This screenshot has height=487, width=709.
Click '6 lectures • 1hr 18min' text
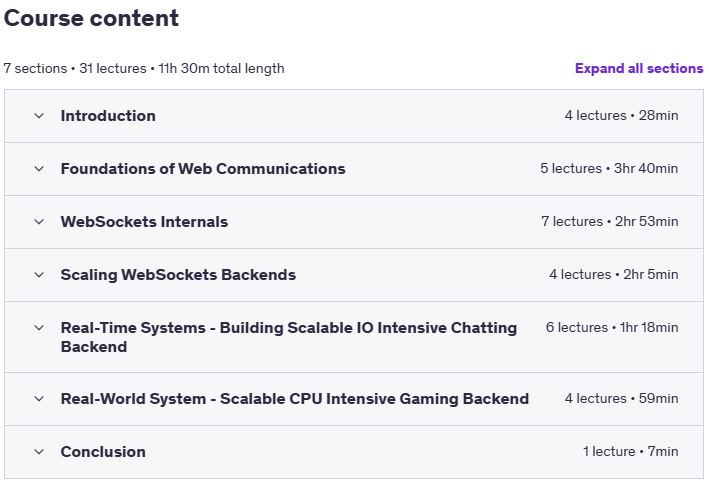click(x=612, y=327)
